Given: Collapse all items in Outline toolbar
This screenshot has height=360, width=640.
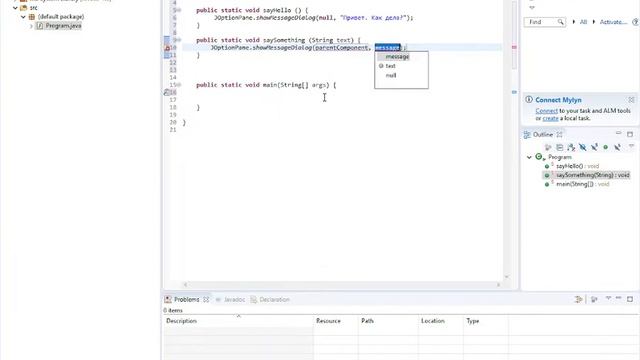Looking at the screenshot, I should 560,147.
